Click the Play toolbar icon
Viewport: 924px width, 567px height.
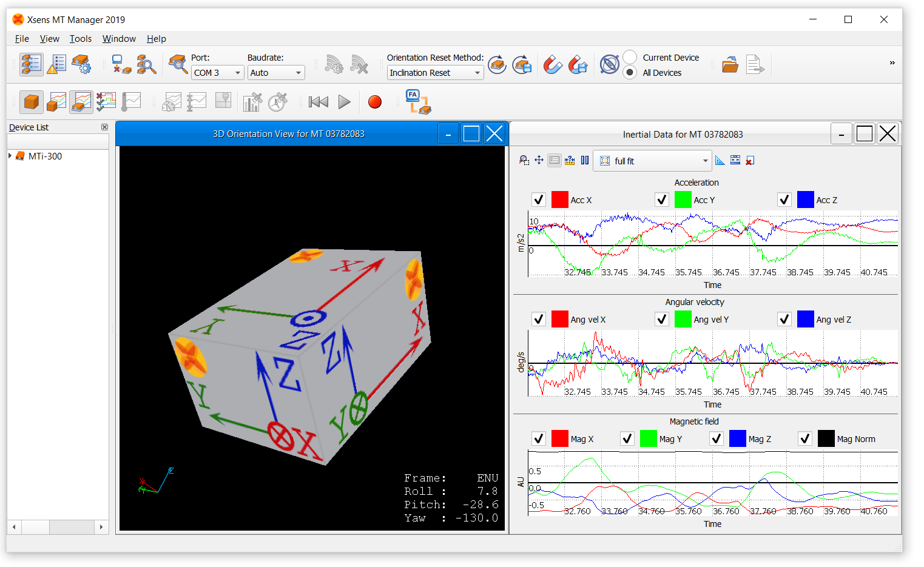(344, 102)
